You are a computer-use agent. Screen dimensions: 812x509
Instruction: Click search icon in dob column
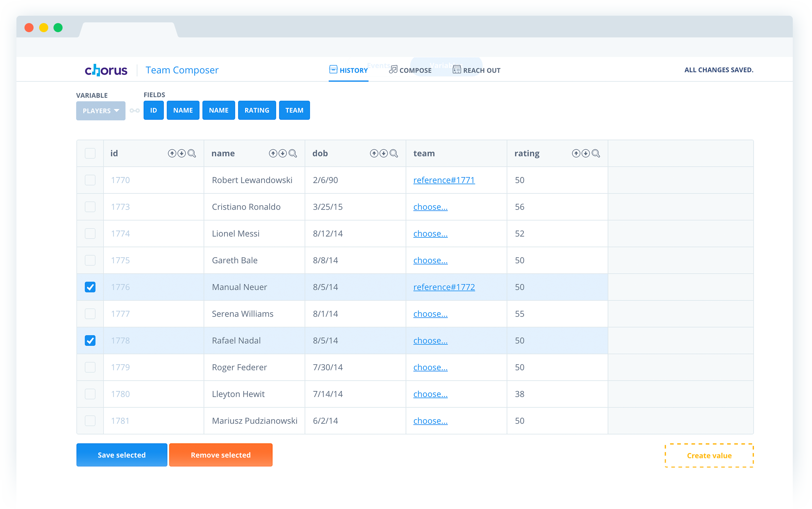pyautogui.click(x=394, y=153)
